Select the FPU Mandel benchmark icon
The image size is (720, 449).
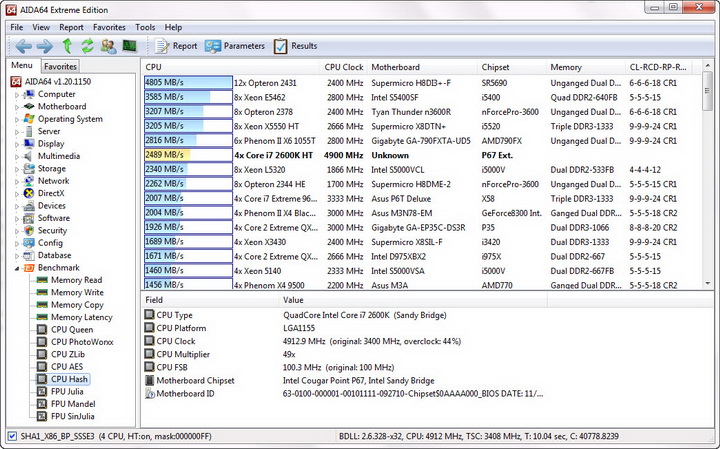[x=42, y=404]
